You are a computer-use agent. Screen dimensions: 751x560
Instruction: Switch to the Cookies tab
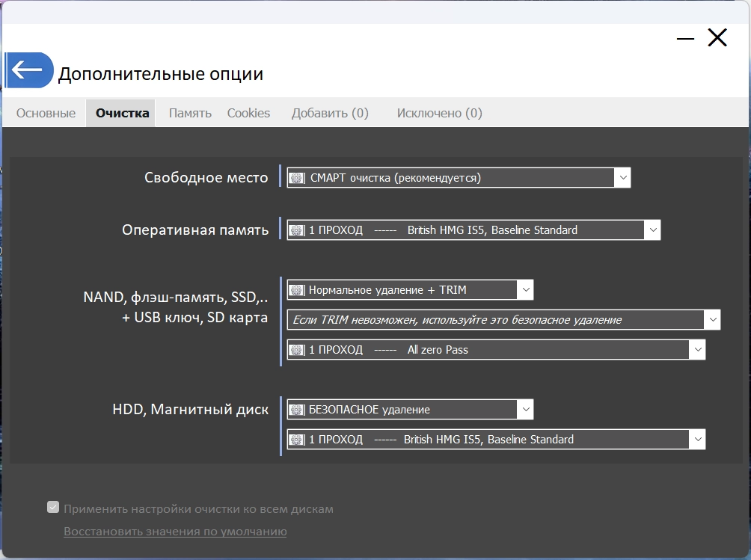pyautogui.click(x=248, y=114)
